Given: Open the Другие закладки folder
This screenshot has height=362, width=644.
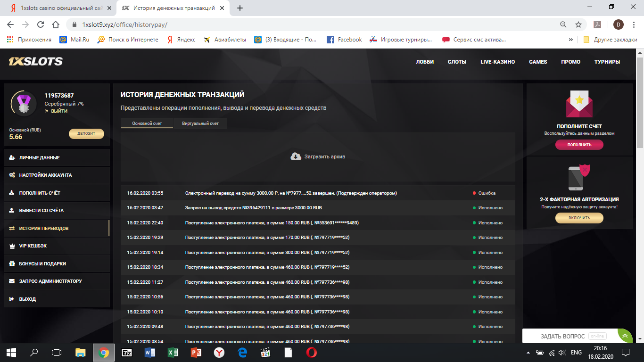Looking at the screenshot, I should (x=610, y=40).
